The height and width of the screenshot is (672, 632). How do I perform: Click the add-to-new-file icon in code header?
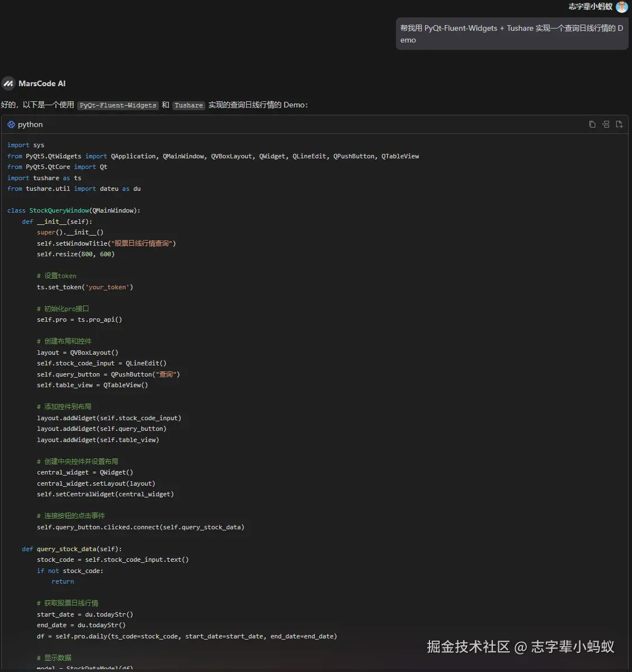coord(619,124)
